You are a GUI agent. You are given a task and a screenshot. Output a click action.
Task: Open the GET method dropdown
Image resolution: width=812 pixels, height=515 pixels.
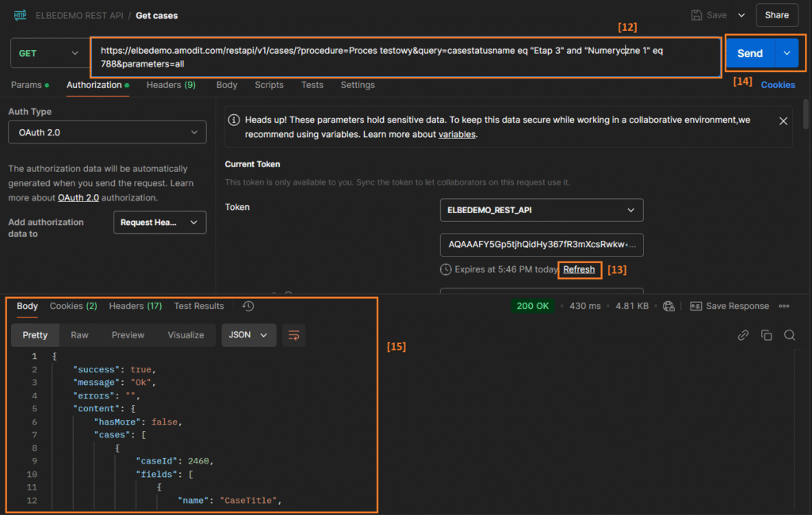click(49, 53)
